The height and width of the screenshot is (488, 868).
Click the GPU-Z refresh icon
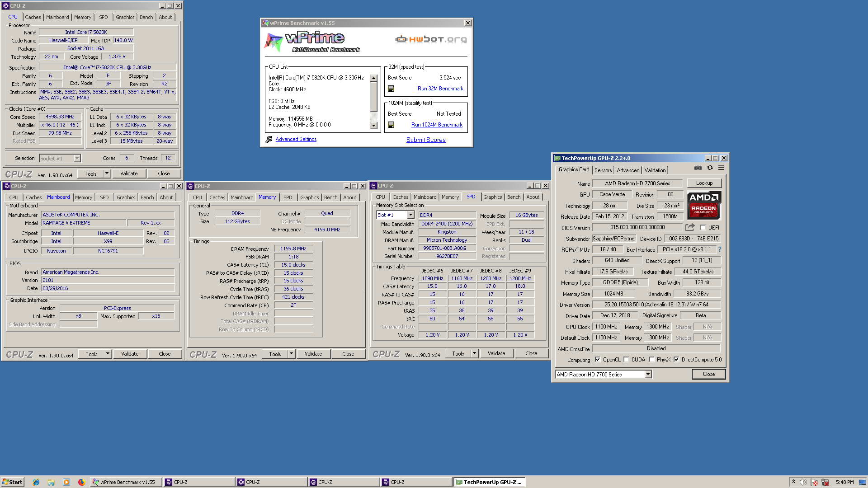coord(710,168)
